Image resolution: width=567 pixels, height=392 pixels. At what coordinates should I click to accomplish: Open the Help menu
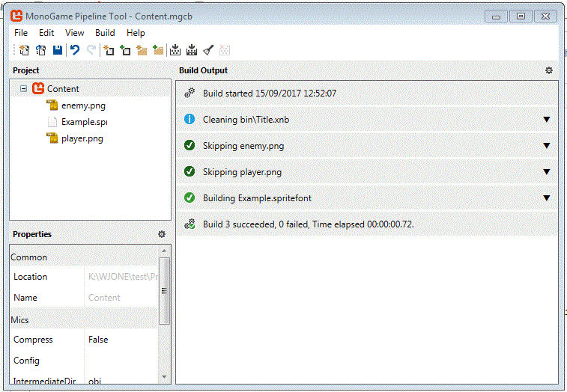[x=136, y=33]
